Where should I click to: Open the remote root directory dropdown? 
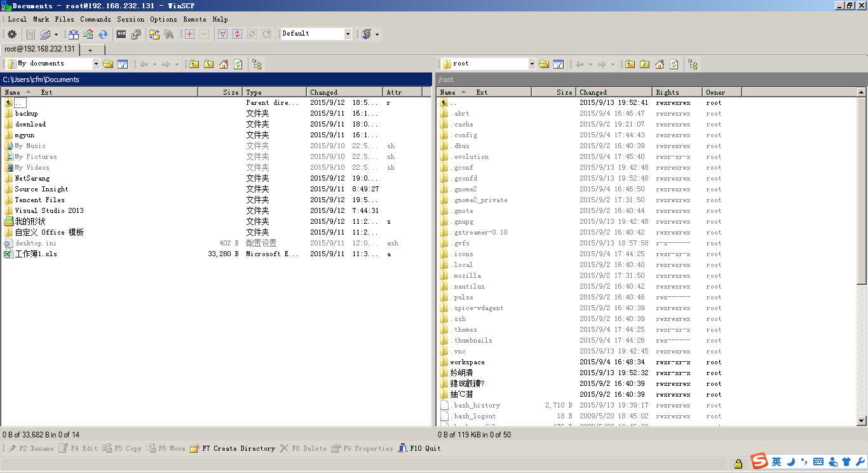tap(532, 64)
